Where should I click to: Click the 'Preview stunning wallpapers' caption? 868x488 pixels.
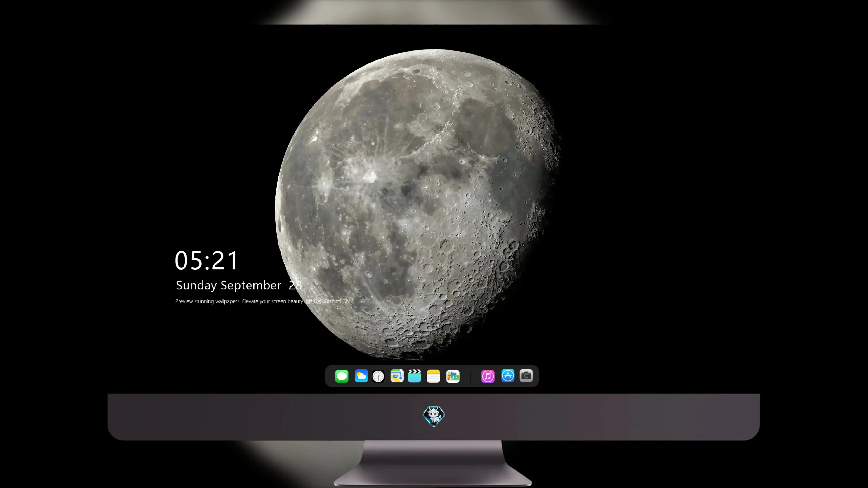pyautogui.click(x=208, y=301)
